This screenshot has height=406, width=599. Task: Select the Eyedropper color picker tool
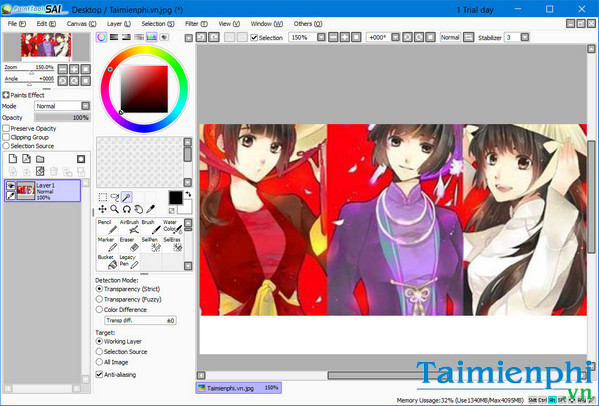(x=151, y=209)
